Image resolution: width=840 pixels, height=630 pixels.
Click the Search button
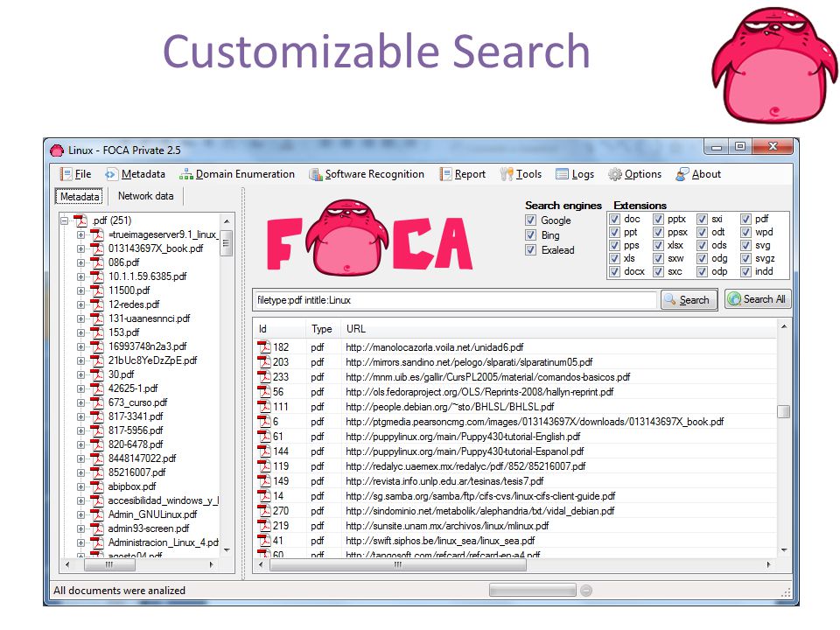click(689, 300)
